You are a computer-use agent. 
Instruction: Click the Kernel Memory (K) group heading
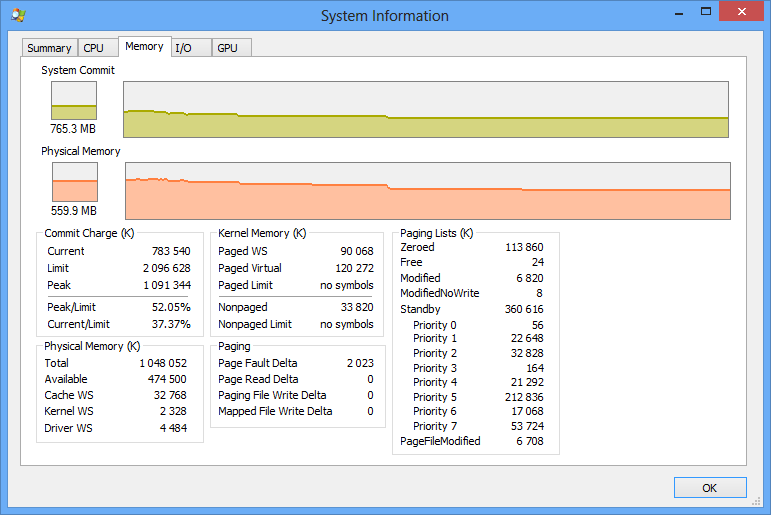point(262,233)
